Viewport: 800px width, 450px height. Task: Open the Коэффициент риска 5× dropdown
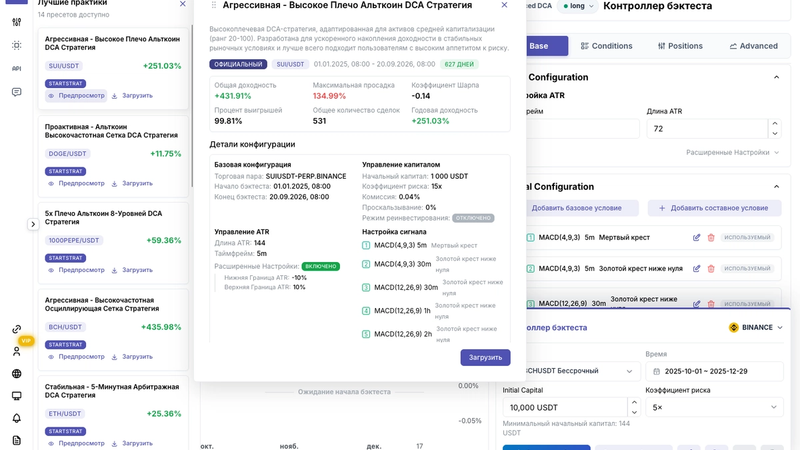[714, 408]
